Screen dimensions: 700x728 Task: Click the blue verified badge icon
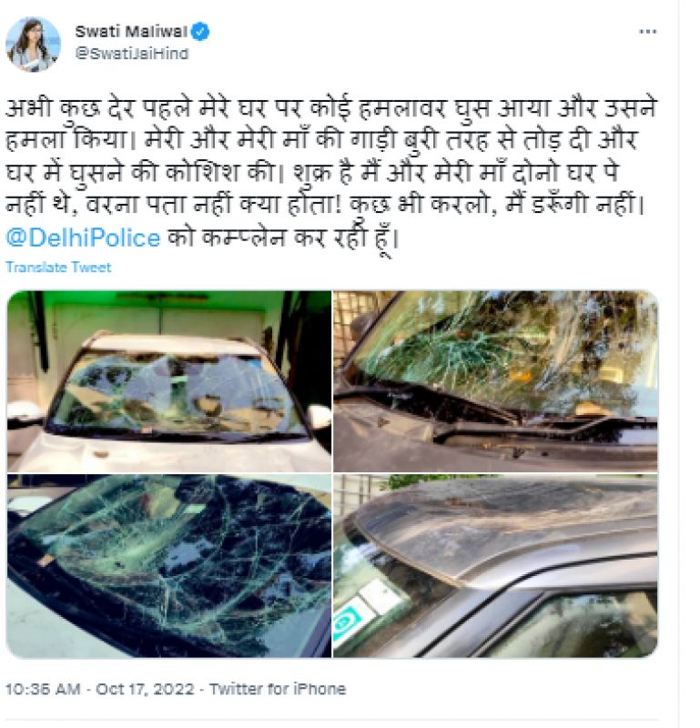200,32
